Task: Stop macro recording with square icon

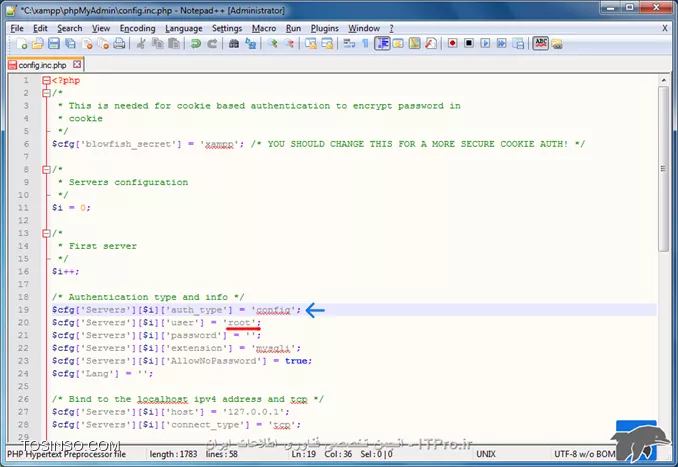Action: [469, 44]
